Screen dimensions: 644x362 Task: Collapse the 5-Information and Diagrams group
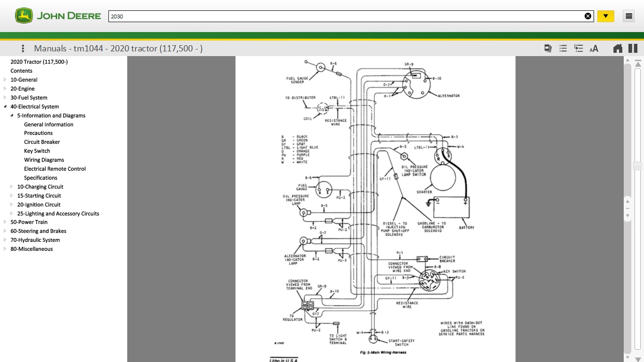12,115
